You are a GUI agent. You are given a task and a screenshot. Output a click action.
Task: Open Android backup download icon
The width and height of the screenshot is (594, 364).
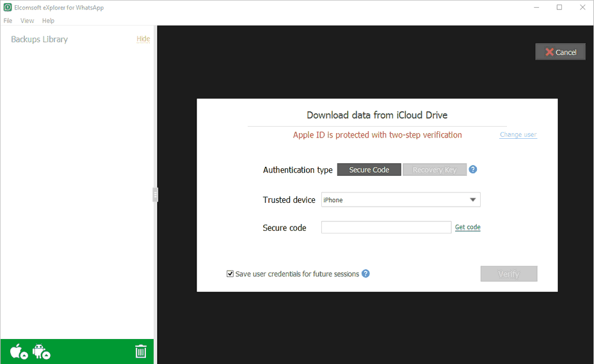(42, 351)
